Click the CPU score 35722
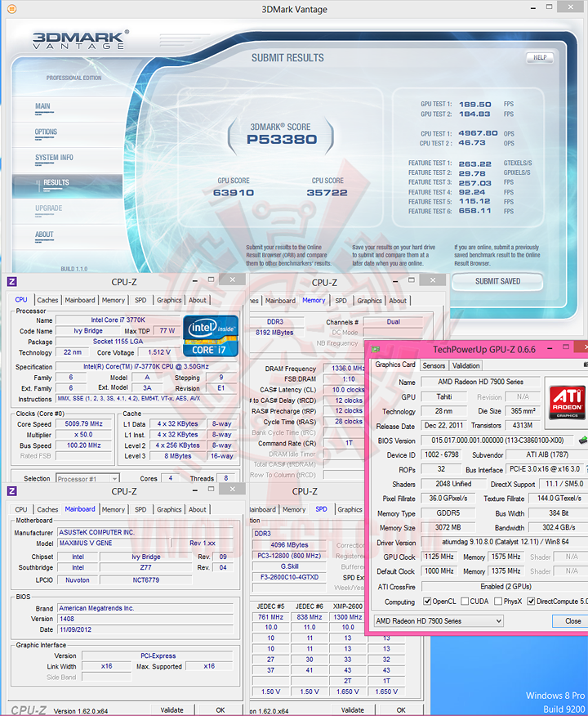This screenshot has width=588, height=716. [x=327, y=193]
